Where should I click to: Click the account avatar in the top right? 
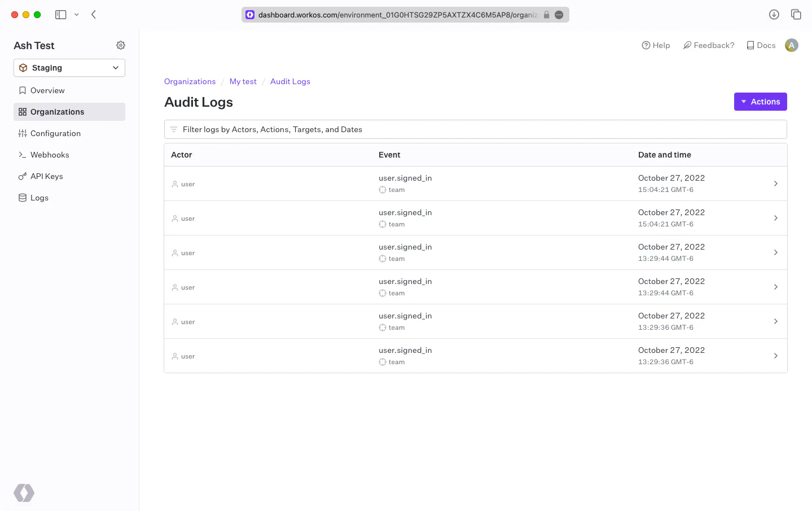(x=791, y=45)
